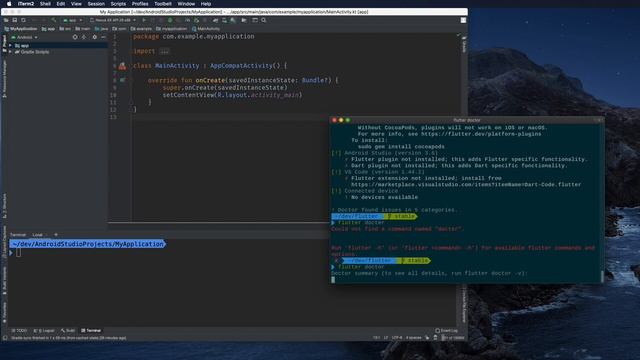Click the Make Project hammer icon

pyautogui.click(x=53, y=20)
